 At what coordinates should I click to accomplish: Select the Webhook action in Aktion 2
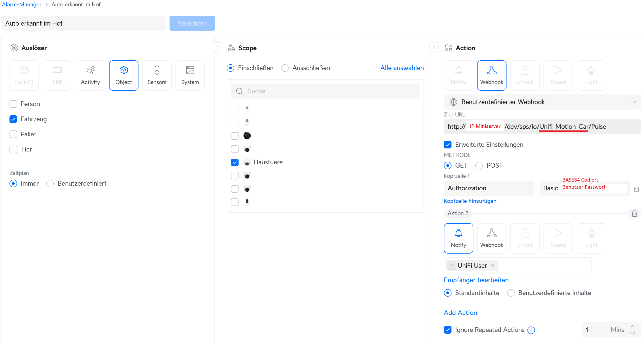(492, 238)
